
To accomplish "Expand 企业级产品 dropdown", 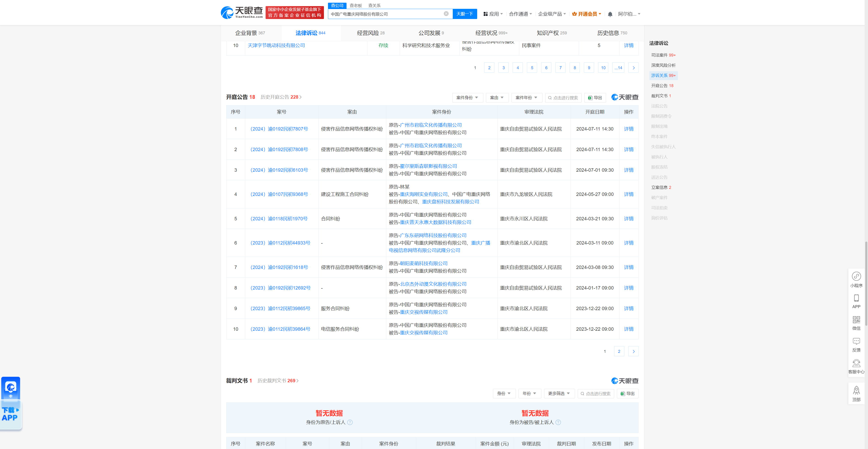I will point(552,14).
